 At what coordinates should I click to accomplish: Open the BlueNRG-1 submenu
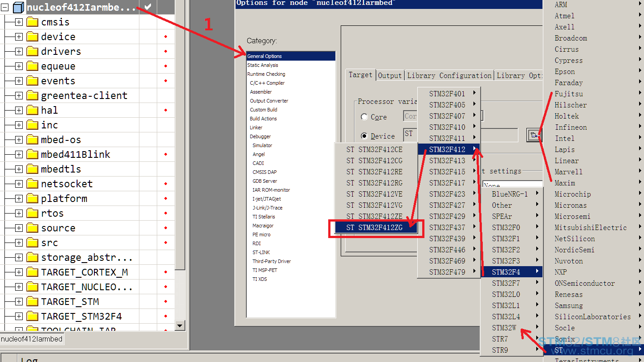pyautogui.click(x=511, y=194)
